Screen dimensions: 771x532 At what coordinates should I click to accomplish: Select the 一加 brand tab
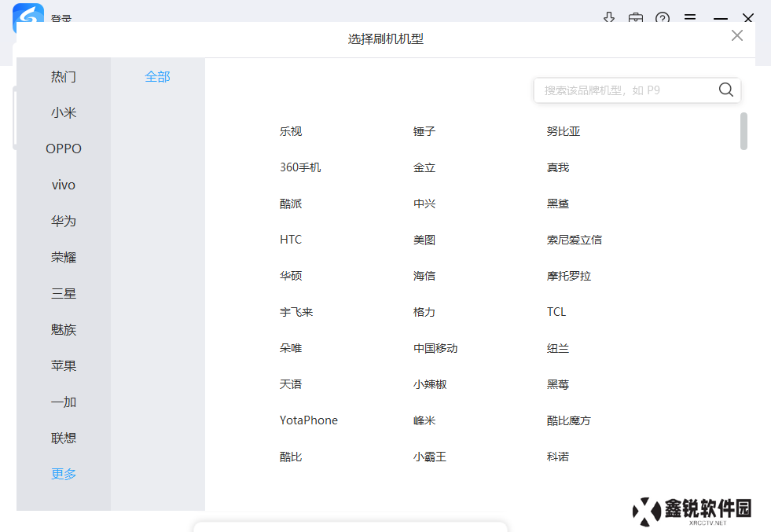coord(64,402)
